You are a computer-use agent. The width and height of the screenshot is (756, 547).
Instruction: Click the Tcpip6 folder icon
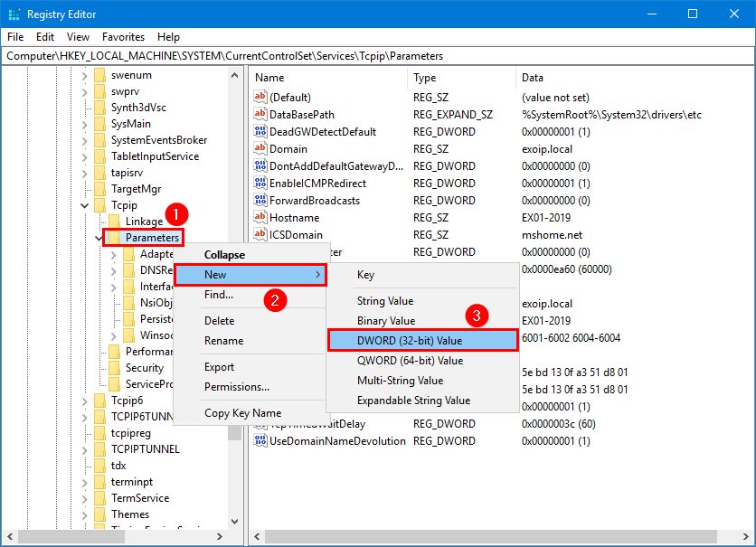coord(99,401)
